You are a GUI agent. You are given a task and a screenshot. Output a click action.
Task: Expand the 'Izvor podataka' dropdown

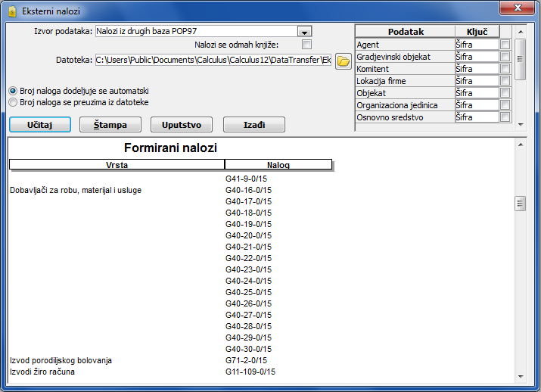tap(304, 32)
